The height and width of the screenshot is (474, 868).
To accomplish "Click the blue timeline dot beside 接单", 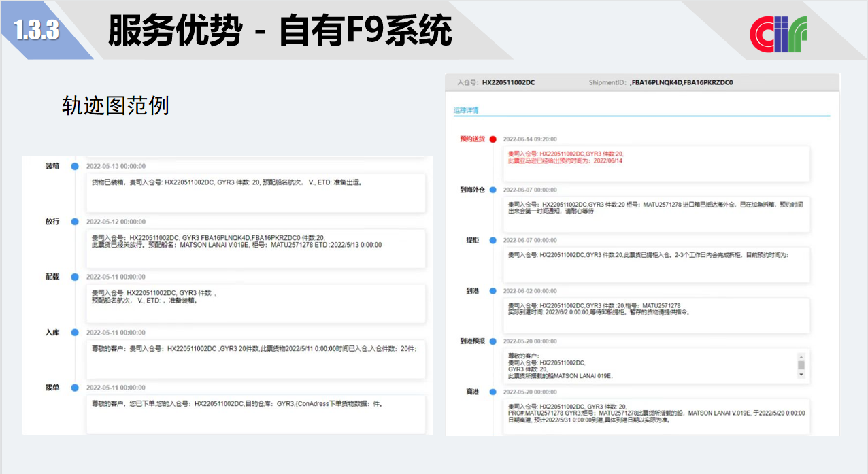I will (74, 388).
